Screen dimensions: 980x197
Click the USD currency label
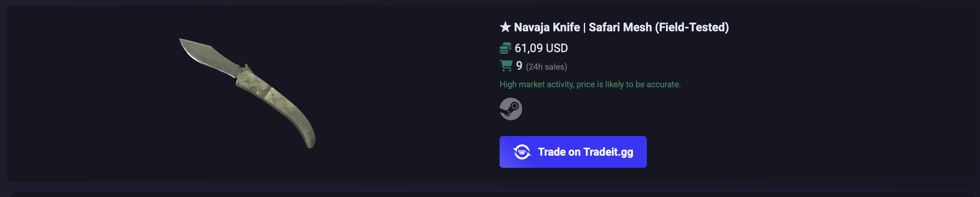click(x=557, y=48)
